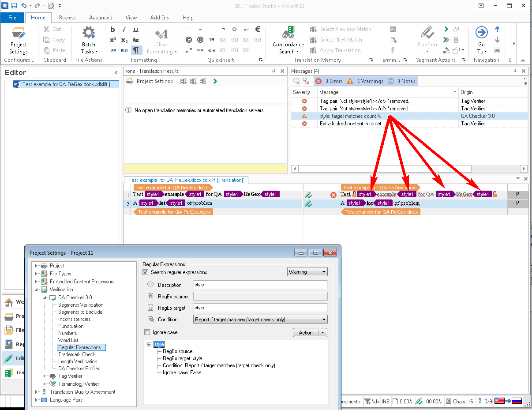
Task: Insert euro sign from QuickInsert
Action: [x=258, y=30]
